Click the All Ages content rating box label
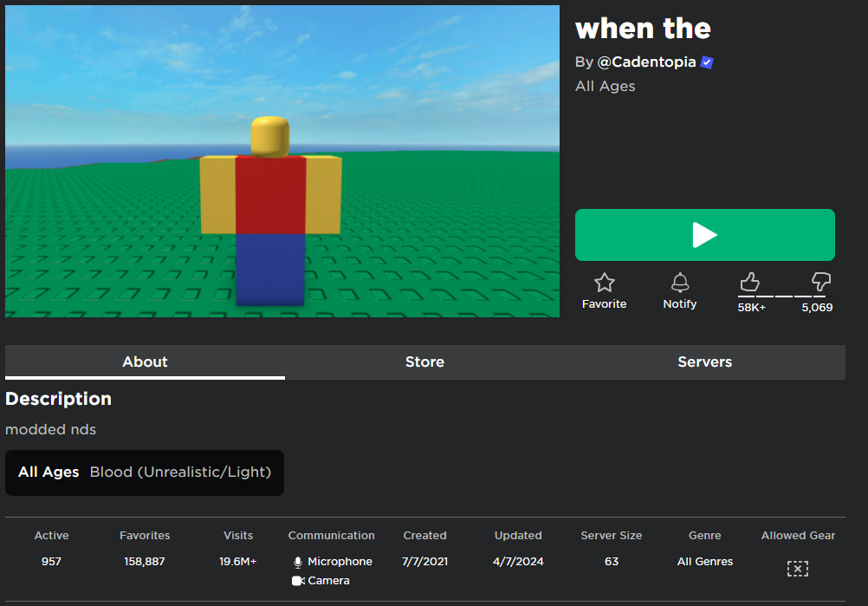The image size is (868, 606). point(49,472)
